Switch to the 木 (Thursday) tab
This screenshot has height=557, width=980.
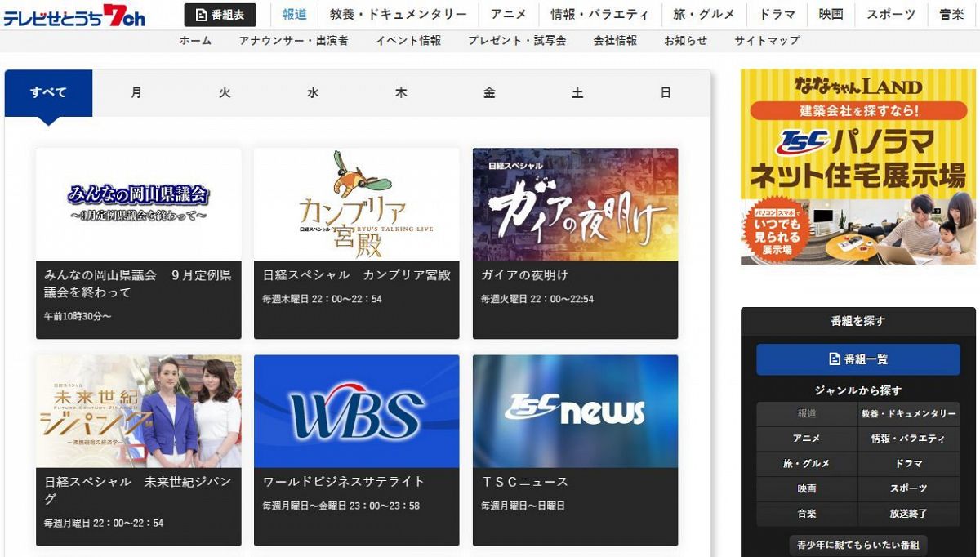[401, 92]
